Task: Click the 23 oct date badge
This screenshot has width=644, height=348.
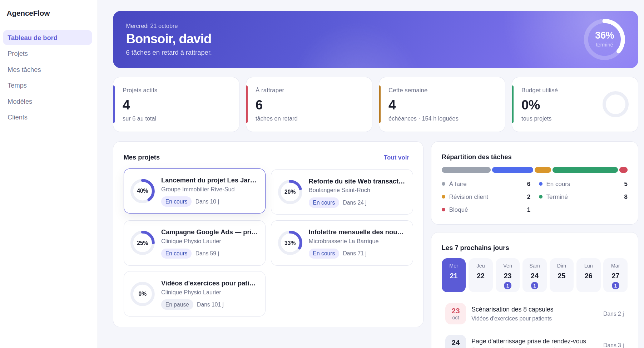Action: [x=456, y=314]
